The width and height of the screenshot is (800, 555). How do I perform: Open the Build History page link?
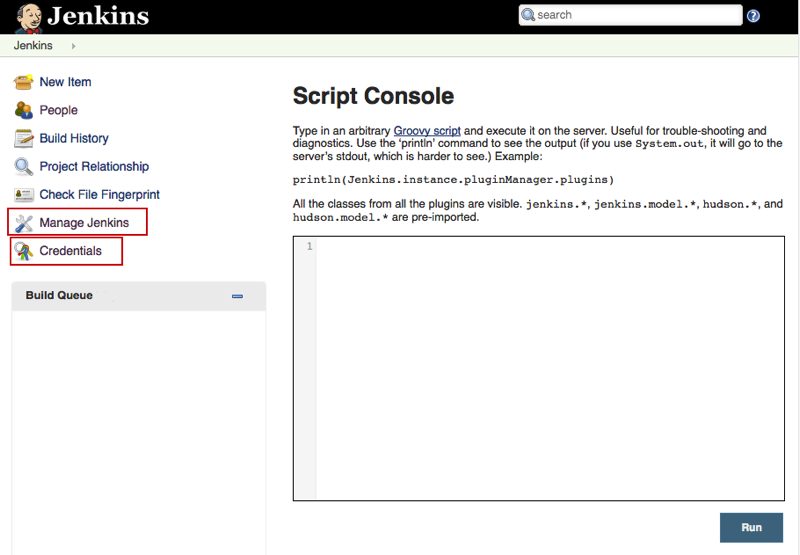[x=74, y=138]
